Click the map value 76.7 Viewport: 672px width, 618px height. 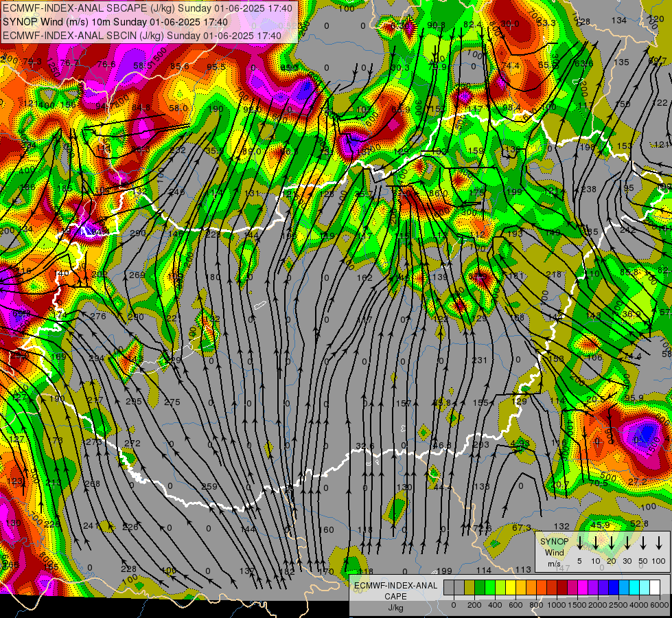tap(69, 63)
